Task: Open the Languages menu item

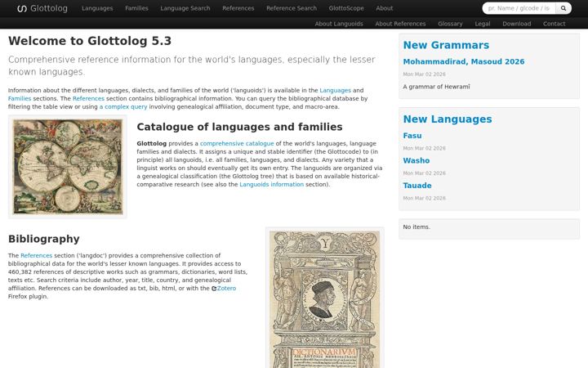Action: 97,8
